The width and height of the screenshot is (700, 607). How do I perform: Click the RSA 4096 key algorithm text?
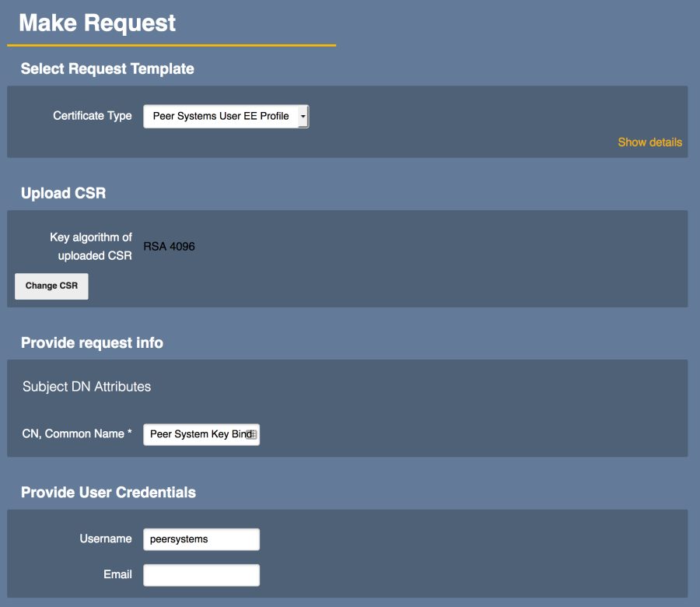pyautogui.click(x=169, y=247)
